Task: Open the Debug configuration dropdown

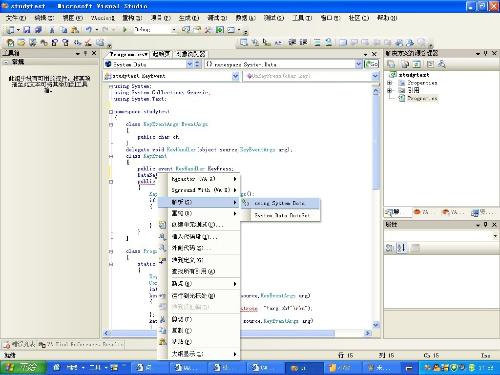Action: tap(173, 30)
